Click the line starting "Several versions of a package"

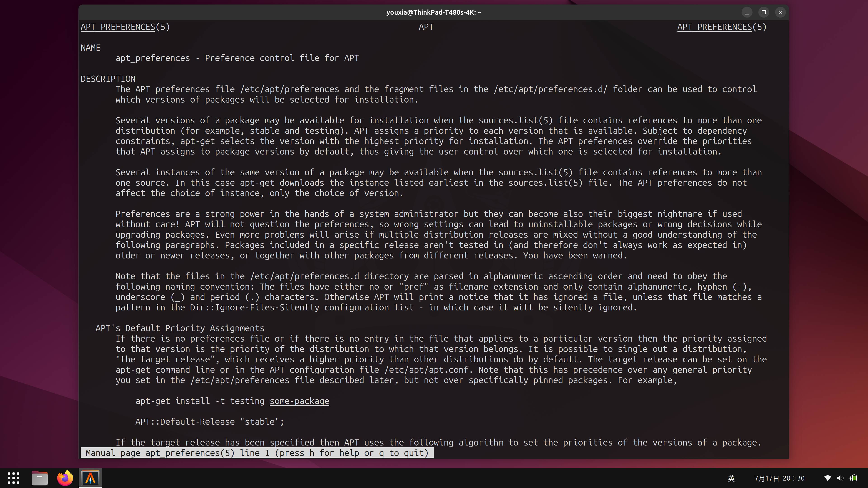tap(438, 121)
